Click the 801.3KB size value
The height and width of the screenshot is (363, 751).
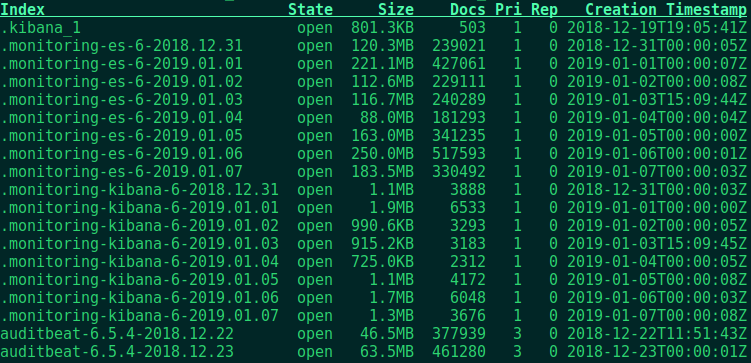click(382, 28)
